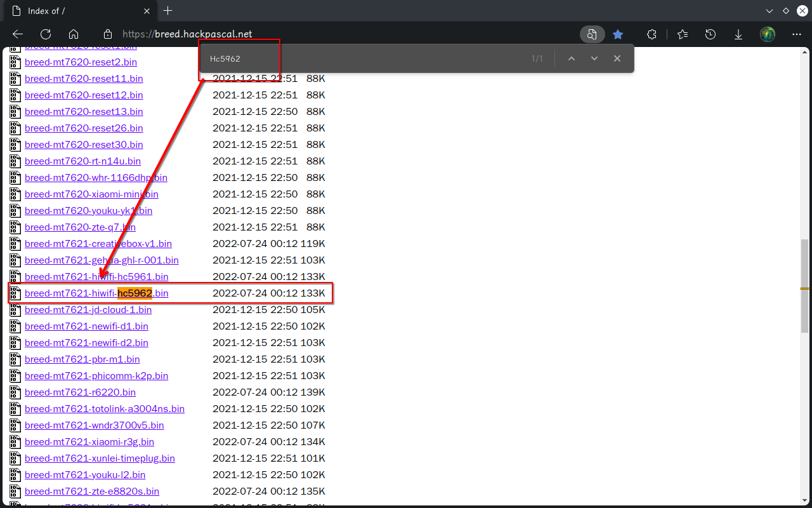Toggle the blue favorite star for this page
This screenshot has width=812, height=508.
click(618, 34)
